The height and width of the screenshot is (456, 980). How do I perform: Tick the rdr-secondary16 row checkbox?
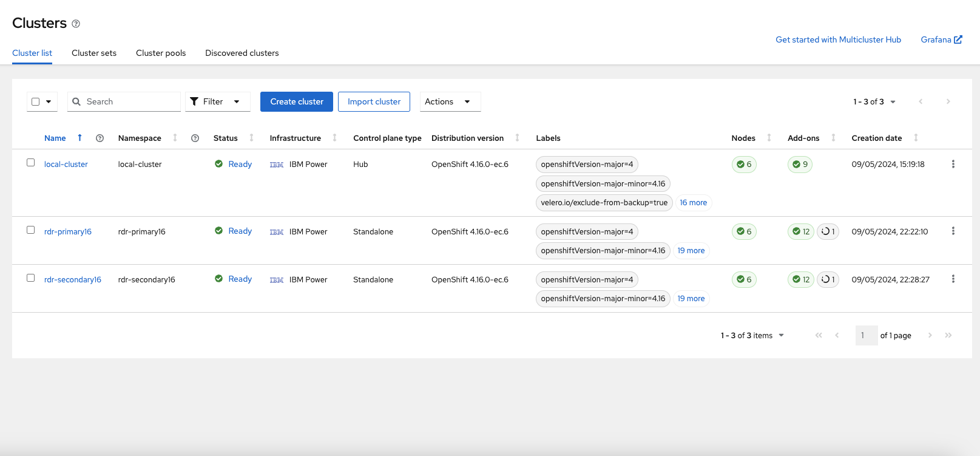(x=31, y=278)
